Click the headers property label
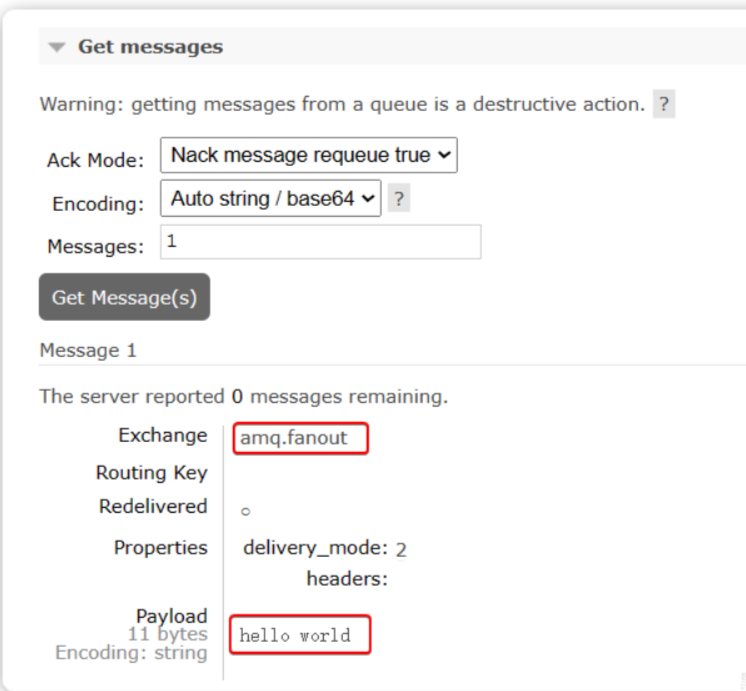746x691 pixels. tap(346, 578)
